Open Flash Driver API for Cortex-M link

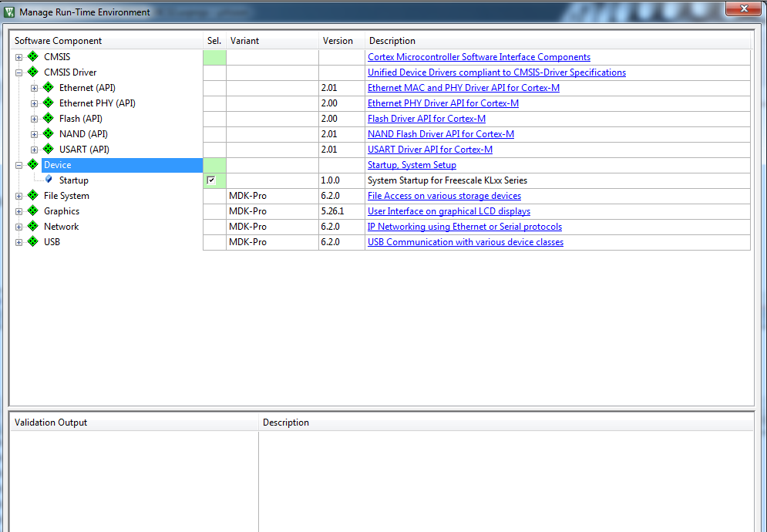point(426,119)
